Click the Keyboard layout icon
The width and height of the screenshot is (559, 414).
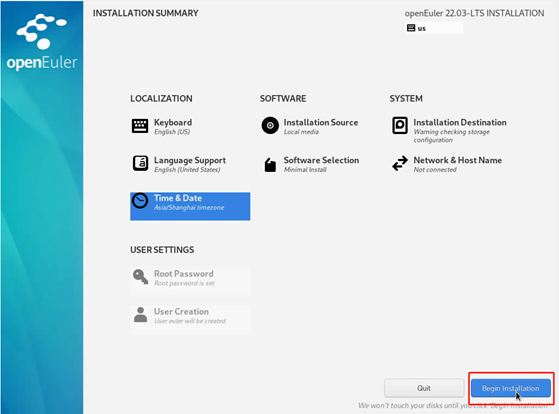coord(140,126)
